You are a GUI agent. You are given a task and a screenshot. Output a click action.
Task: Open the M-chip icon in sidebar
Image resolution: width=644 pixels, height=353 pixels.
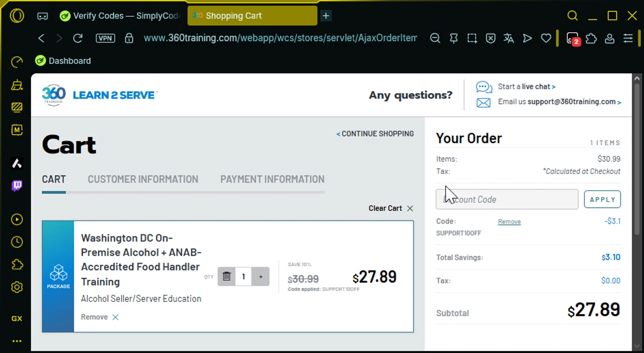(x=17, y=130)
